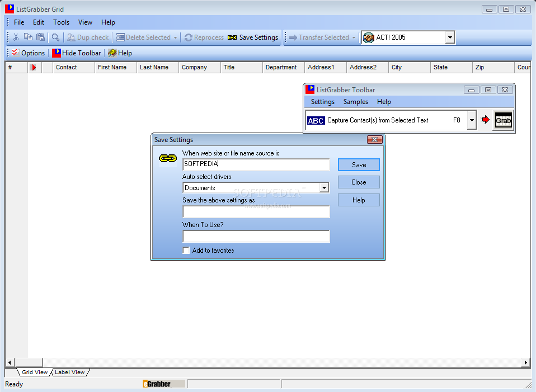The width and height of the screenshot is (536, 392).
Task: Switch to the Label View tab
Action: pyautogui.click(x=70, y=372)
